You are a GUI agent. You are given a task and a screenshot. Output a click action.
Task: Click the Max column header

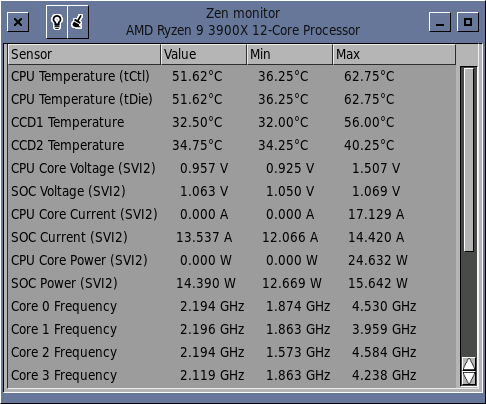[x=394, y=54]
